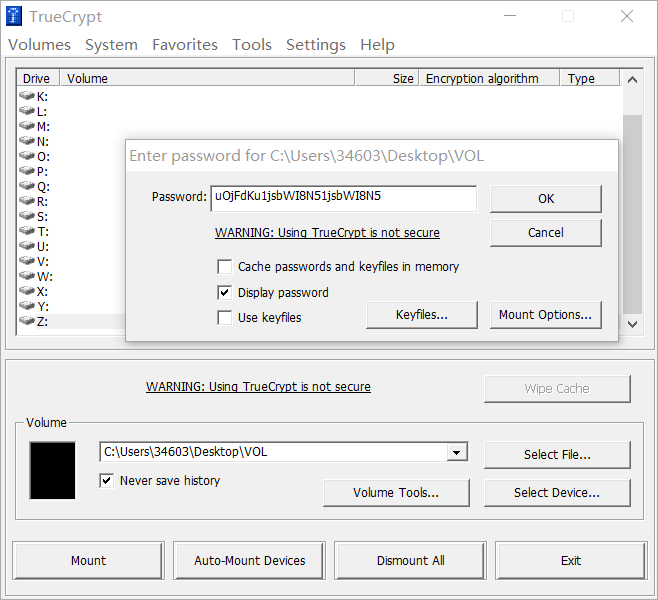Image resolution: width=658 pixels, height=600 pixels.
Task: Click the black TrueCrypt volume logo image
Action: pos(52,470)
